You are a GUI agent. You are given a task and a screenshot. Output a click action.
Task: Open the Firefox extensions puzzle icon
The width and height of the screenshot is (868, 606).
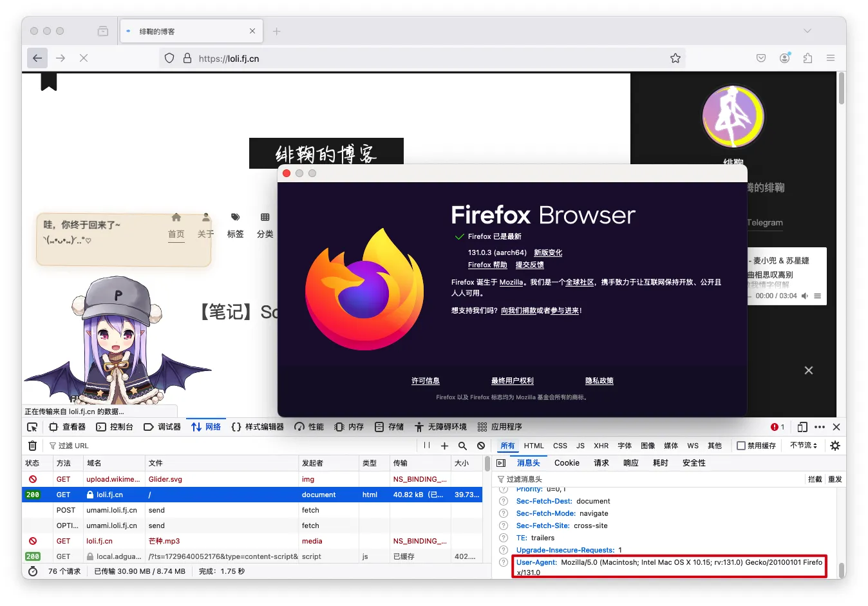(807, 58)
